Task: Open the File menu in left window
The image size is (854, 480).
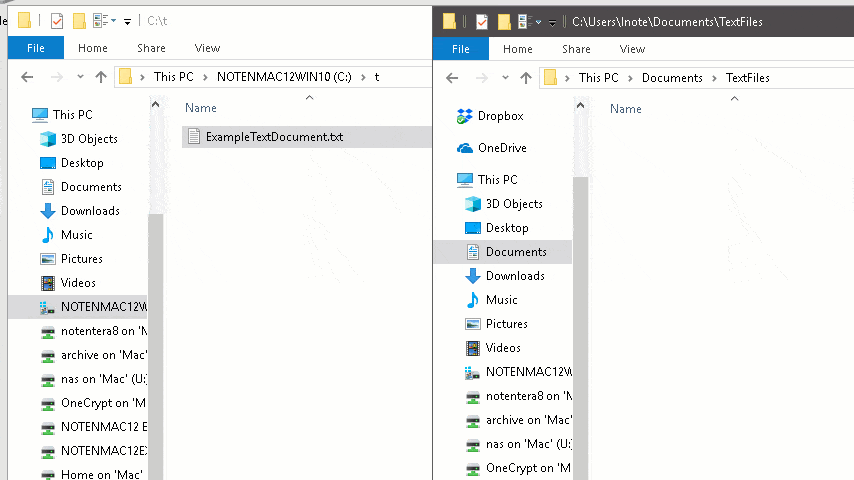Action: coord(35,48)
